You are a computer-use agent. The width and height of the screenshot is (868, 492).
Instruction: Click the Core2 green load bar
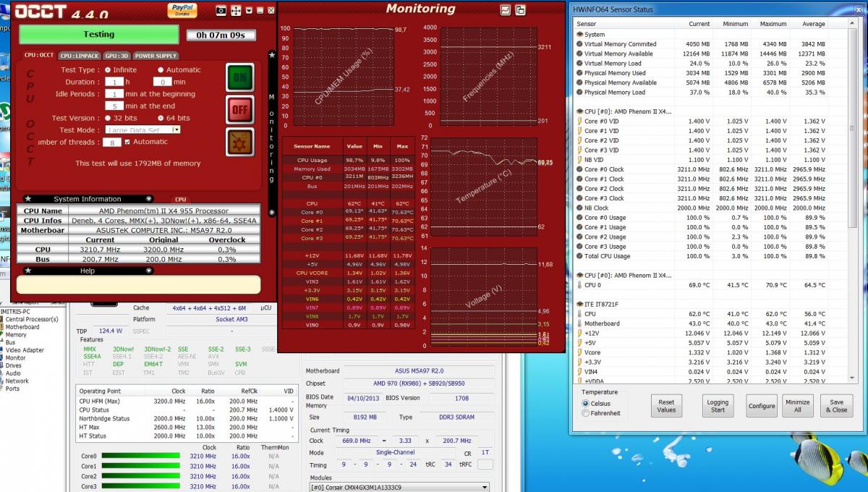140,477
